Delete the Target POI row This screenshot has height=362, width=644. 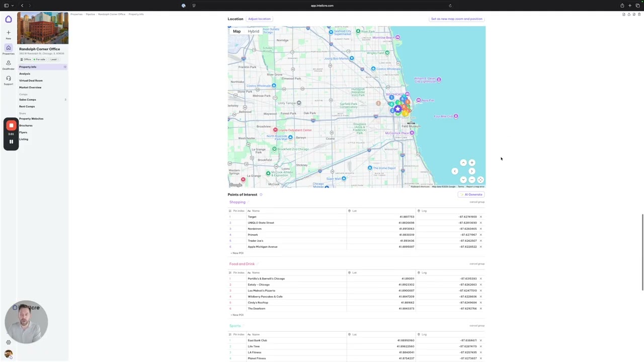(480, 217)
